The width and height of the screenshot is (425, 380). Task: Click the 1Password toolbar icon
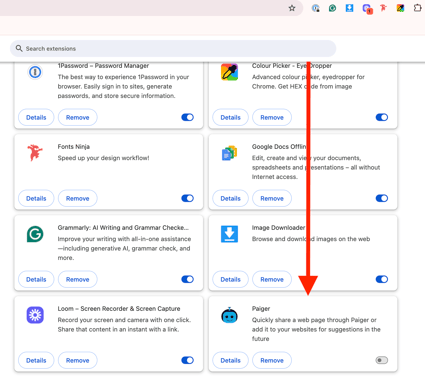pos(315,8)
